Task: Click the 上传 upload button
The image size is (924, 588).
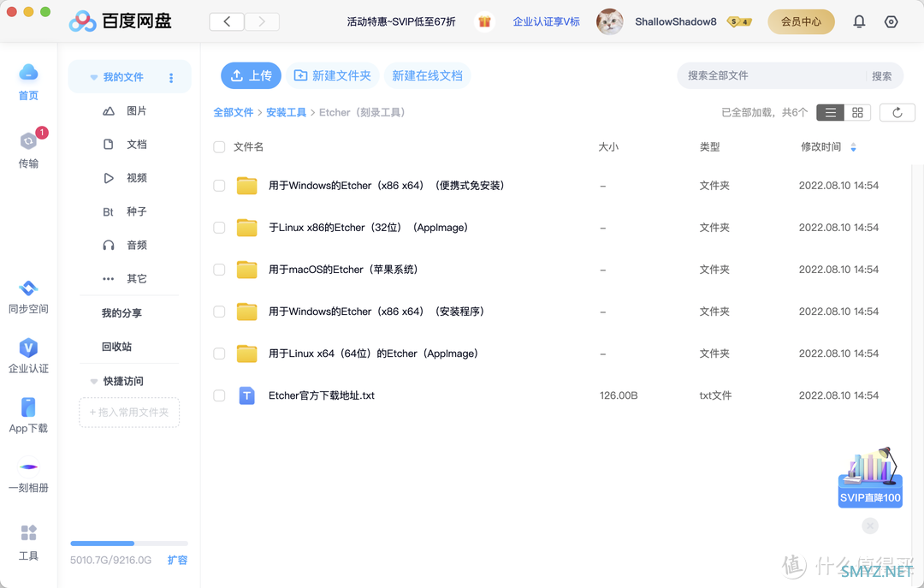Action: tap(251, 75)
